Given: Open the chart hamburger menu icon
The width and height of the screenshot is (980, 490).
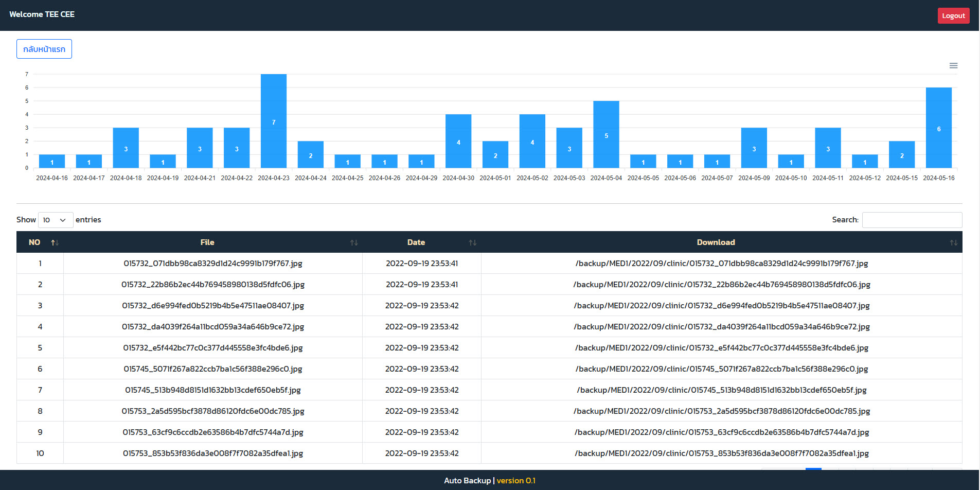Looking at the screenshot, I should (x=953, y=65).
